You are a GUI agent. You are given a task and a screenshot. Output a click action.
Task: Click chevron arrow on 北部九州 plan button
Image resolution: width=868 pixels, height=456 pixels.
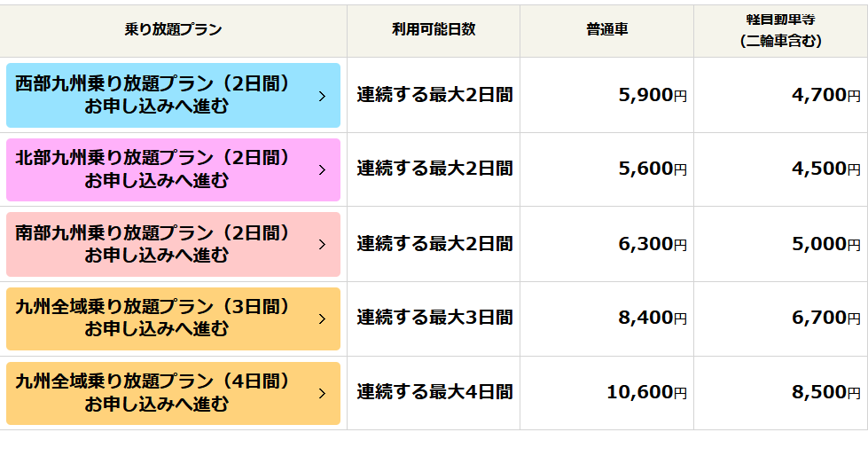click(322, 169)
